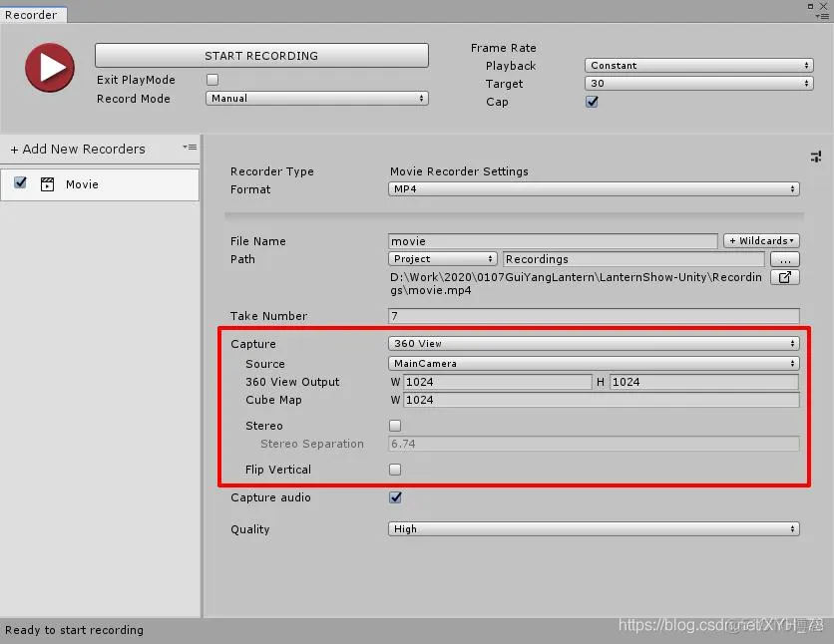Viewport: 834px width, 644px height.
Task: Toggle the Cap frame rate checkbox
Action: [592, 102]
